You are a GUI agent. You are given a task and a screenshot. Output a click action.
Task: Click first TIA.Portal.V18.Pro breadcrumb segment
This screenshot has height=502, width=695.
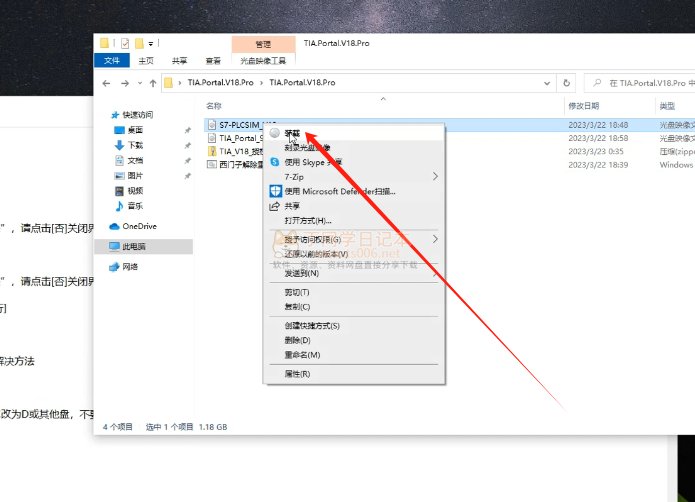[220, 83]
